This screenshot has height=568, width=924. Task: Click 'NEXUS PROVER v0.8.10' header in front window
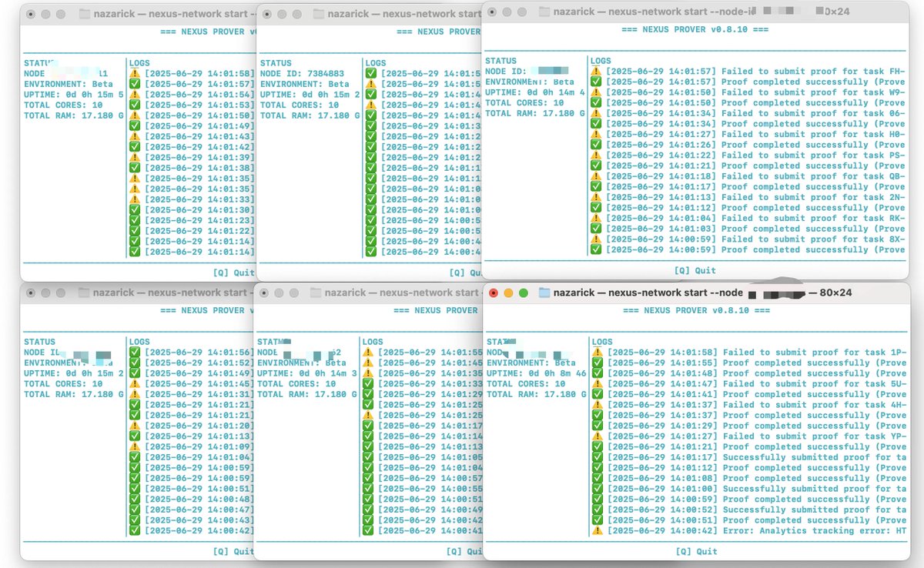click(x=696, y=310)
